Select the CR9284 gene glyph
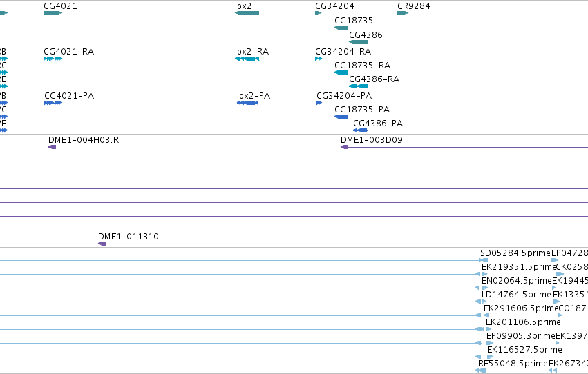The image size is (588, 374). 403,13
